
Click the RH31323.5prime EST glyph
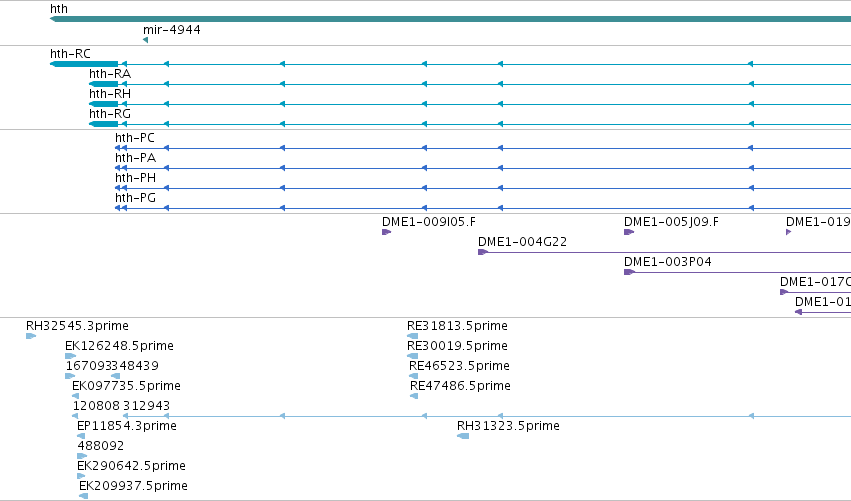pos(463,436)
